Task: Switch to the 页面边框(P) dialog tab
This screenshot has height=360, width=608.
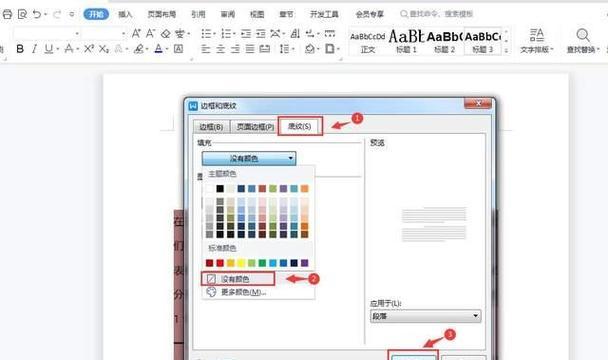Action: [x=255, y=127]
